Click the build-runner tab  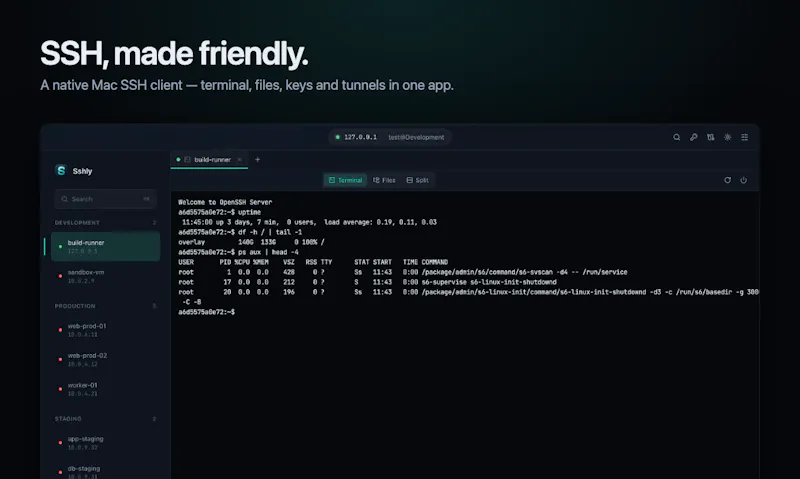pyautogui.click(x=209, y=160)
